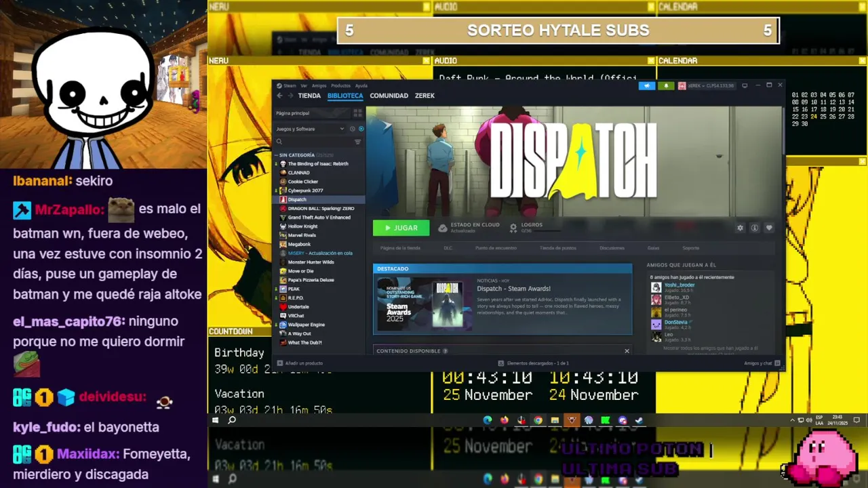Screen dimensions: 868x488
Task: Select CLANNAD in the game list
Action: (298, 173)
